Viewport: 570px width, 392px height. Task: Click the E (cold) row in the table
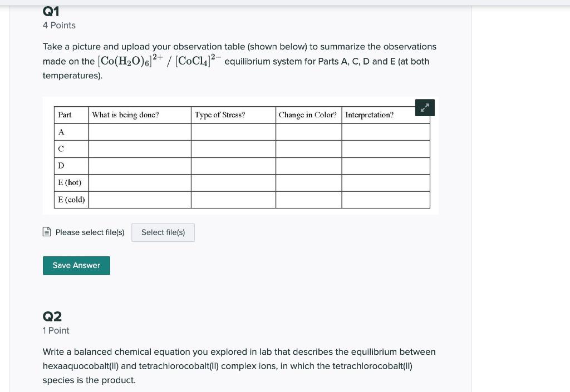71,200
